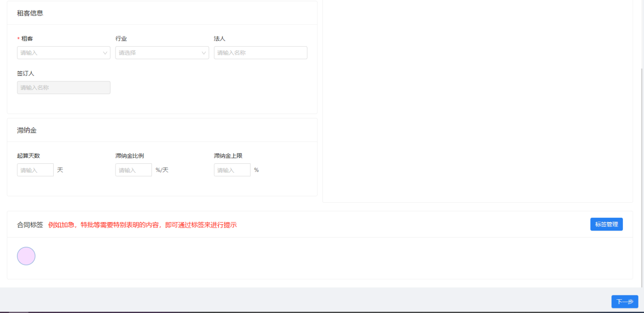Focus the 滞纳金上限 input field
644x313 pixels.
click(x=232, y=170)
